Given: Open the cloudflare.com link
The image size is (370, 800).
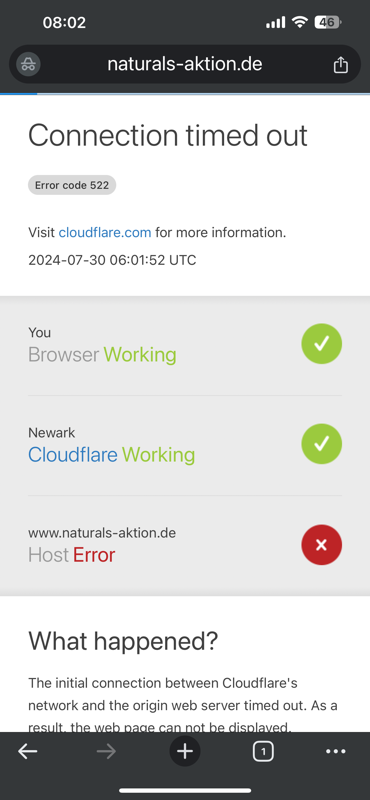Looking at the screenshot, I should [105, 233].
